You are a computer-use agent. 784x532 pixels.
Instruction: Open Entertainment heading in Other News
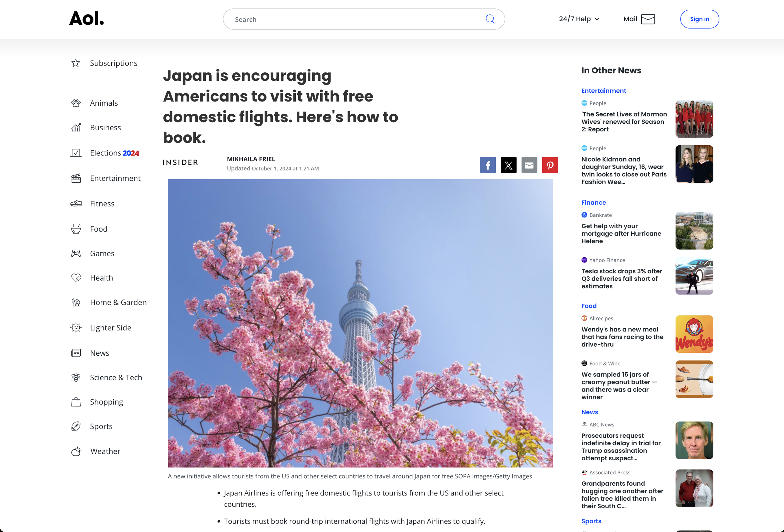tap(603, 91)
